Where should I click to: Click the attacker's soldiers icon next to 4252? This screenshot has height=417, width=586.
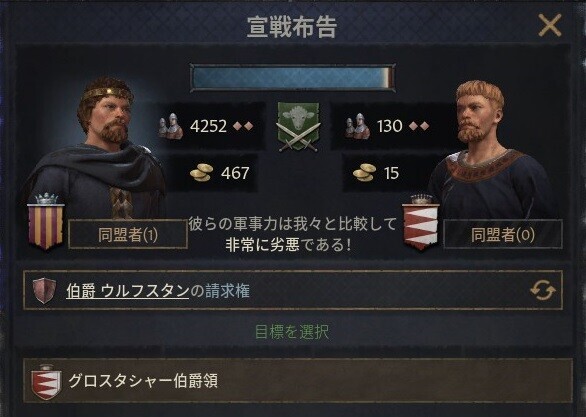[x=171, y=126]
